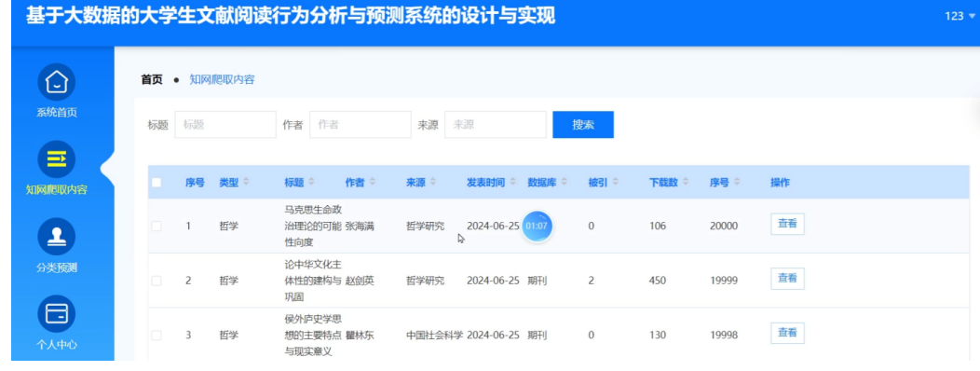
Task: Click download count 106
Action: click(x=658, y=227)
